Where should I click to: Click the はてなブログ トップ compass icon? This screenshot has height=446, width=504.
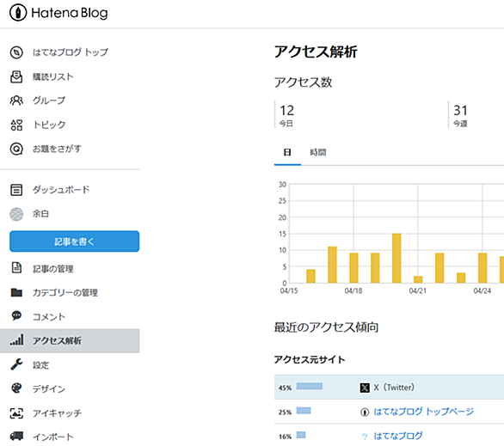(x=16, y=52)
